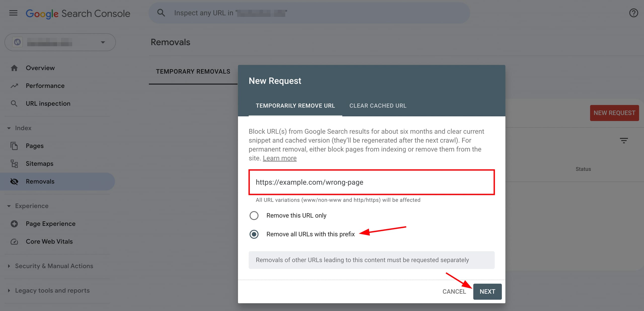The image size is (644, 311).
Task: Click the Removals eye-slash icon
Action: pos(14,181)
